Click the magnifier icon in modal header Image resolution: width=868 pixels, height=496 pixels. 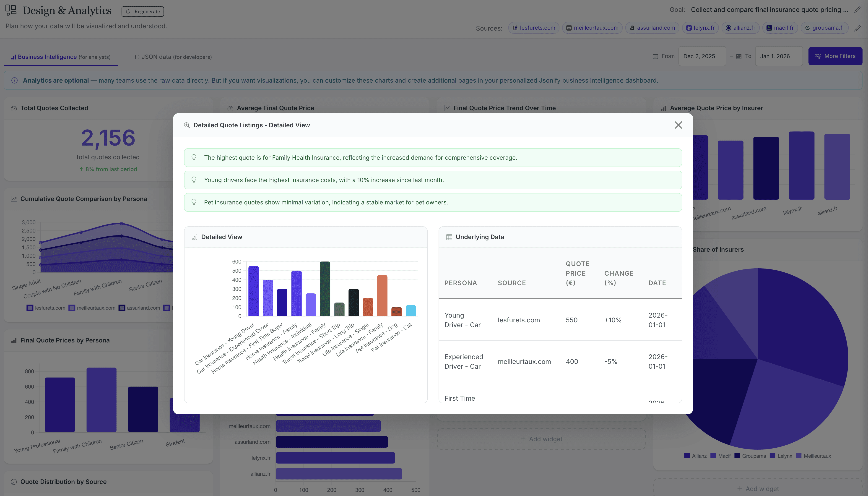pos(187,125)
